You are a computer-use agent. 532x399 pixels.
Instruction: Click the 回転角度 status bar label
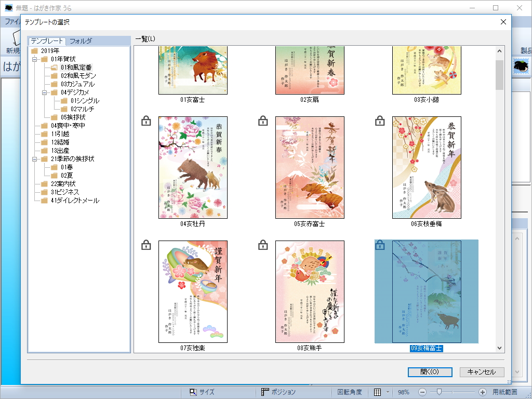(350, 392)
